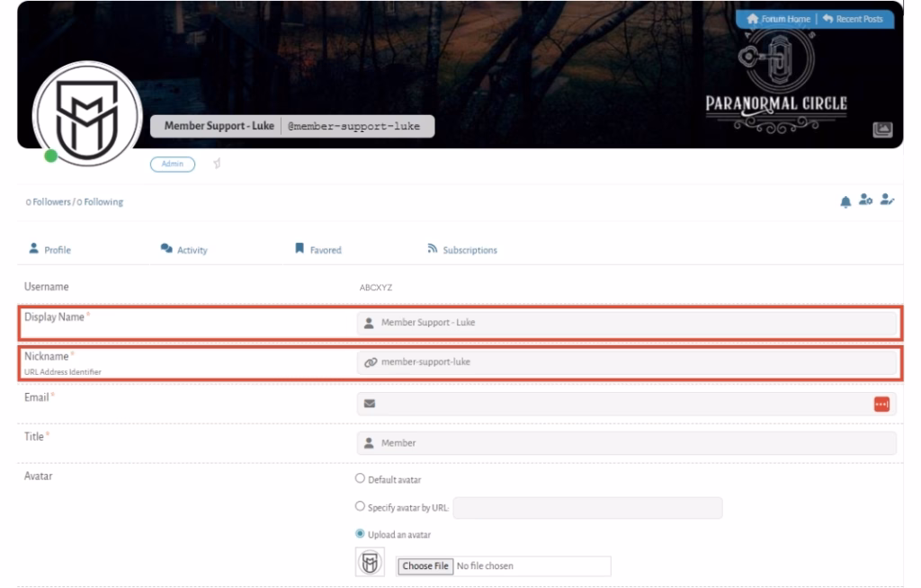This screenshot has width=921, height=588.
Task: Open Recent Posts link
Action: tap(853, 19)
